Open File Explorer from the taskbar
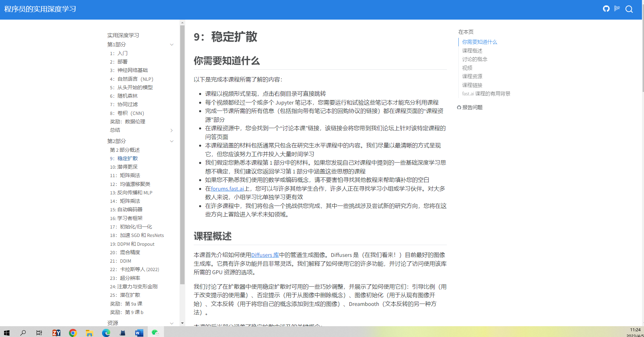Screen dimensions: 644x337 pyautogui.click(x=89, y=333)
